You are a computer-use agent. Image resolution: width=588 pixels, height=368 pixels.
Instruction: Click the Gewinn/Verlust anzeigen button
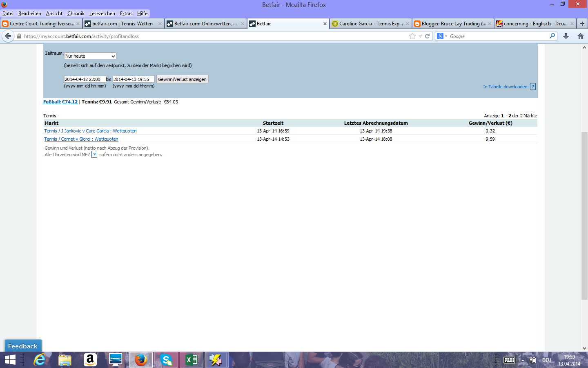pyautogui.click(x=182, y=79)
